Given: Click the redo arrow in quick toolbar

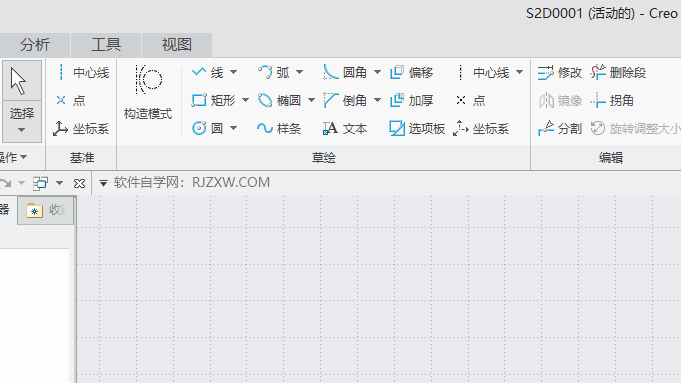Looking at the screenshot, I should click(x=5, y=183).
